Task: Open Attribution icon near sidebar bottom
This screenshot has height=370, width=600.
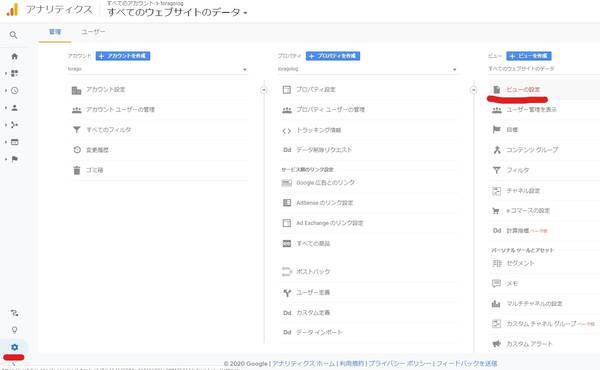Action: point(15,313)
